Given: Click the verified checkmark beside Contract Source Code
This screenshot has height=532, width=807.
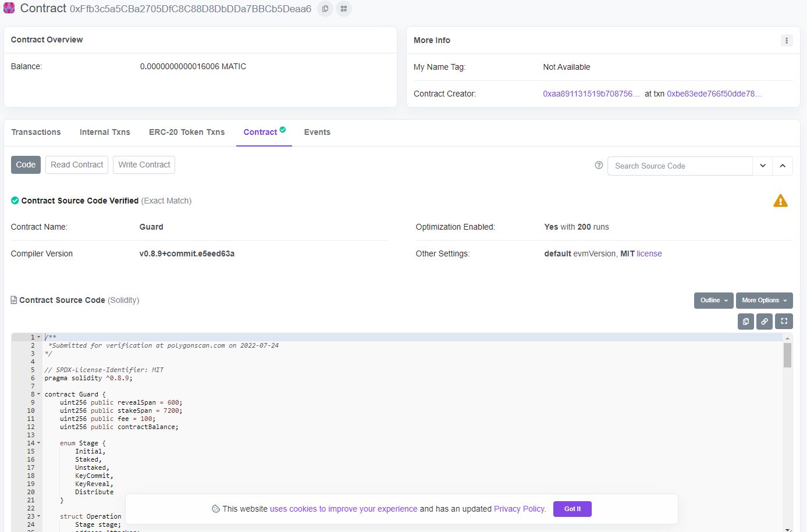Looking at the screenshot, I should pyautogui.click(x=15, y=201).
